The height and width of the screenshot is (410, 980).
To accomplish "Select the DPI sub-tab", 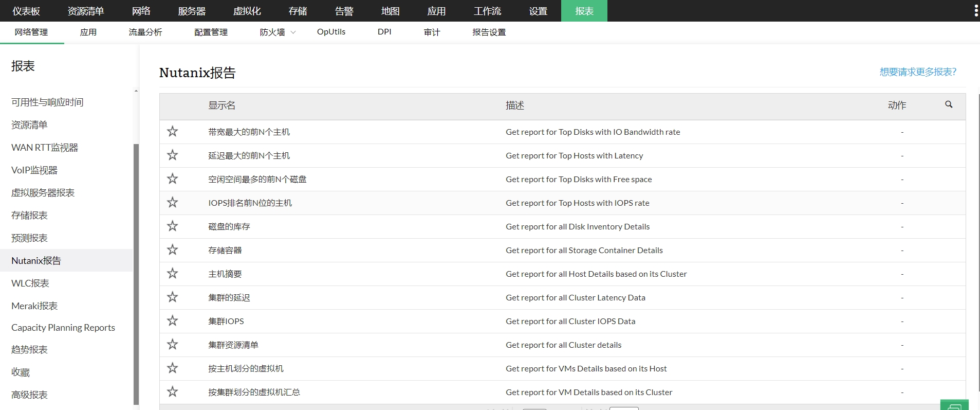I will [384, 32].
